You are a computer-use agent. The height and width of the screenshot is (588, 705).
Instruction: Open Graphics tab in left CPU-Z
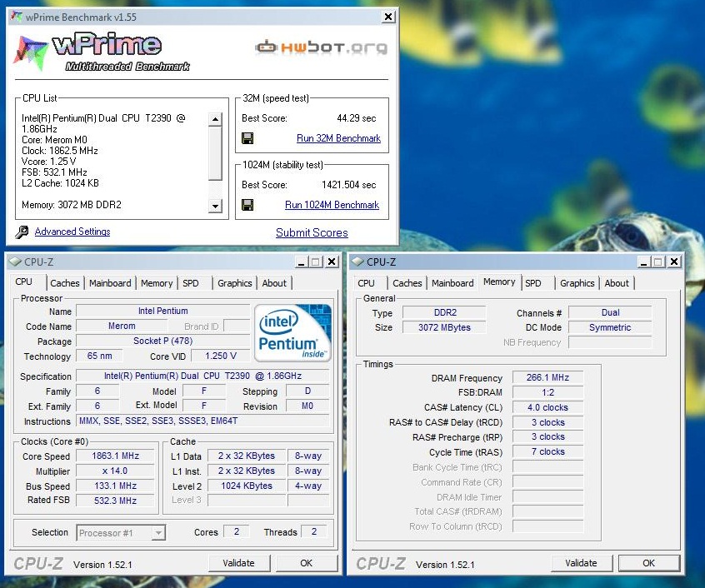(x=235, y=283)
